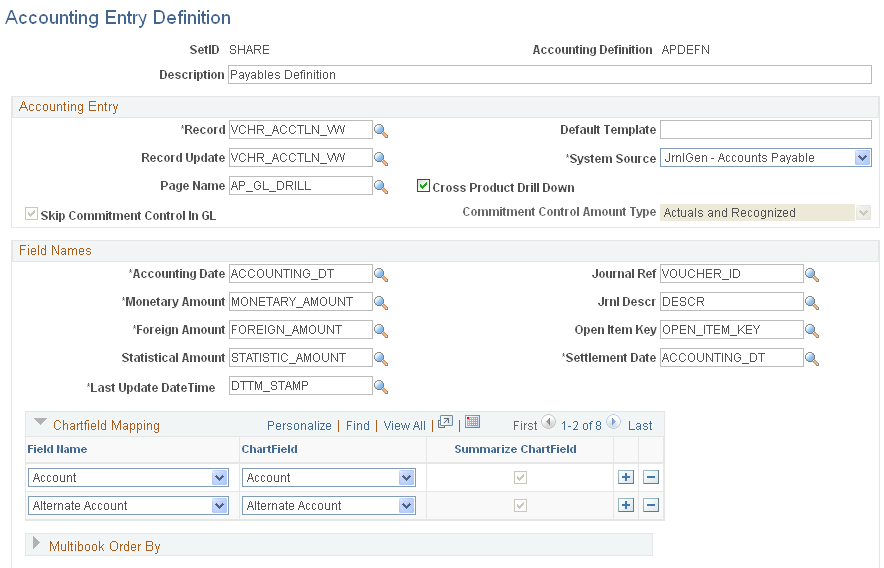Expand the Multibook Order By section
Screen dimensions: 884x568
pyautogui.click(x=37, y=543)
